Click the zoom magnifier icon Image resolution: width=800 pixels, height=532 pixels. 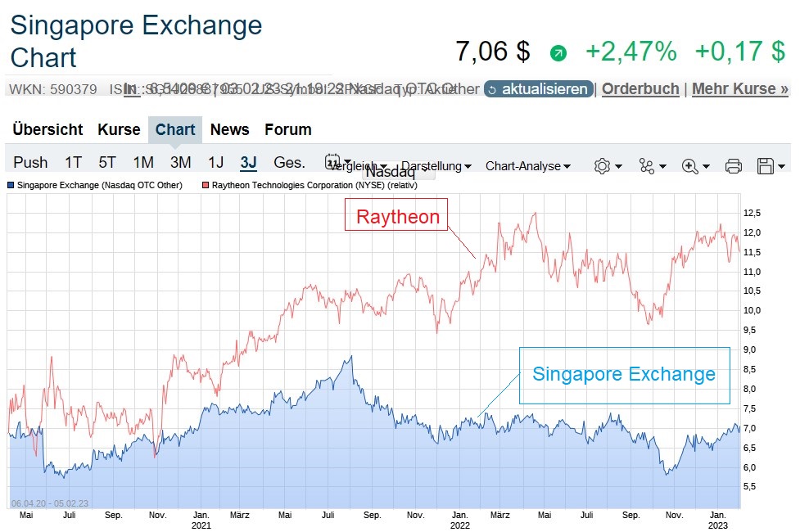689,166
